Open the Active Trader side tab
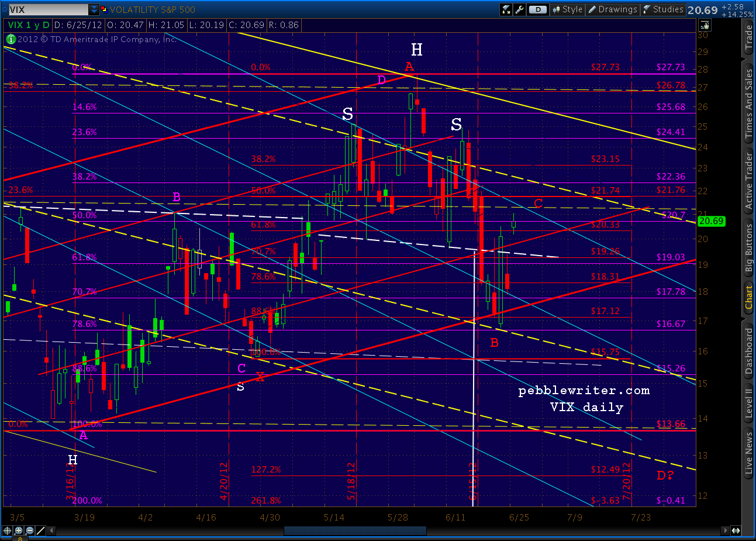756x541 pixels. click(749, 181)
